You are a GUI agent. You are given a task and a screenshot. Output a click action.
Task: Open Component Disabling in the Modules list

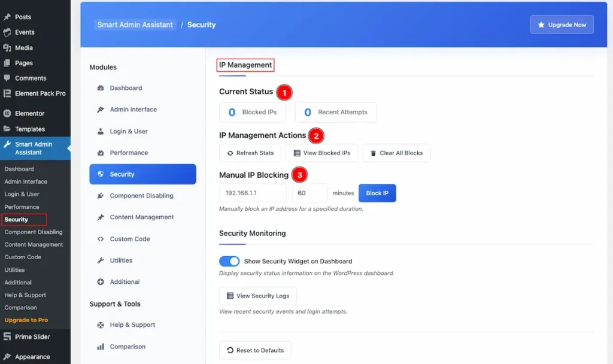[x=142, y=196]
